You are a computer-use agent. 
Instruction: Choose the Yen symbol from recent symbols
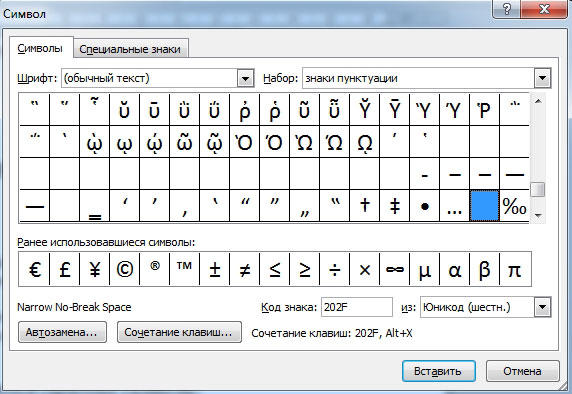click(x=94, y=269)
